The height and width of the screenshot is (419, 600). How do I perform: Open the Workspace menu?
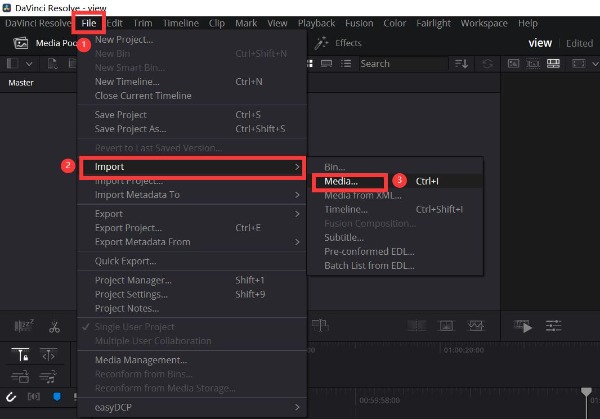click(484, 23)
